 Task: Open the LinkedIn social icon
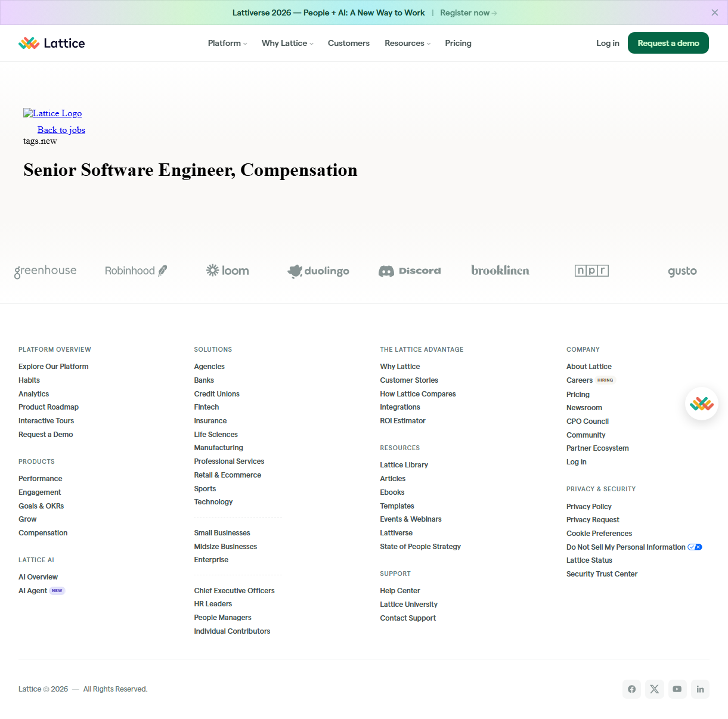(700, 689)
